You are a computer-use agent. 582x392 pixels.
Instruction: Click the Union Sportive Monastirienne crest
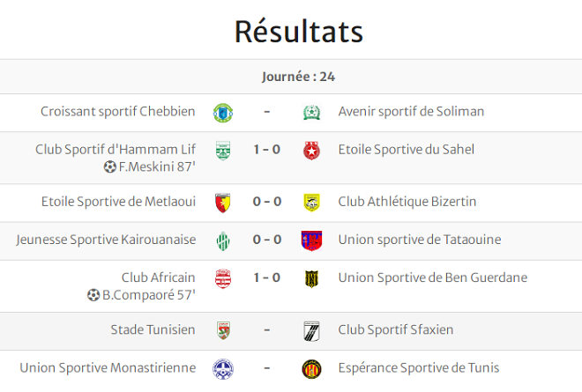(222, 368)
